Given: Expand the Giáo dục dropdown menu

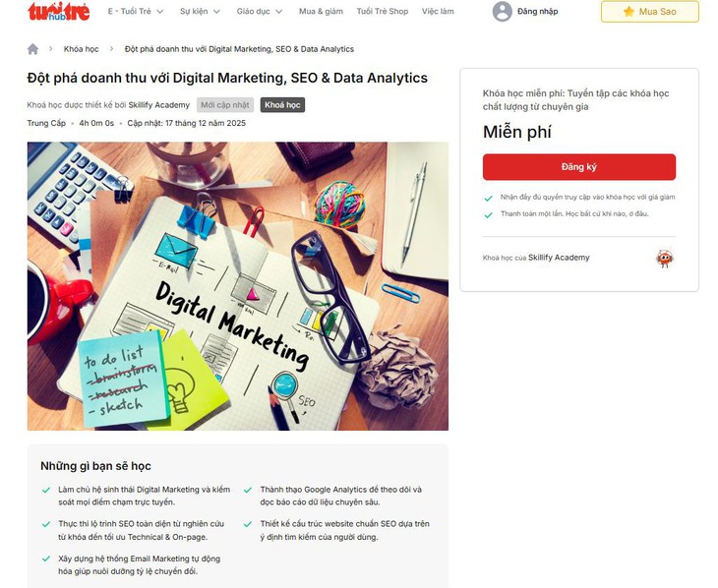Looking at the screenshot, I should [x=260, y=12].
